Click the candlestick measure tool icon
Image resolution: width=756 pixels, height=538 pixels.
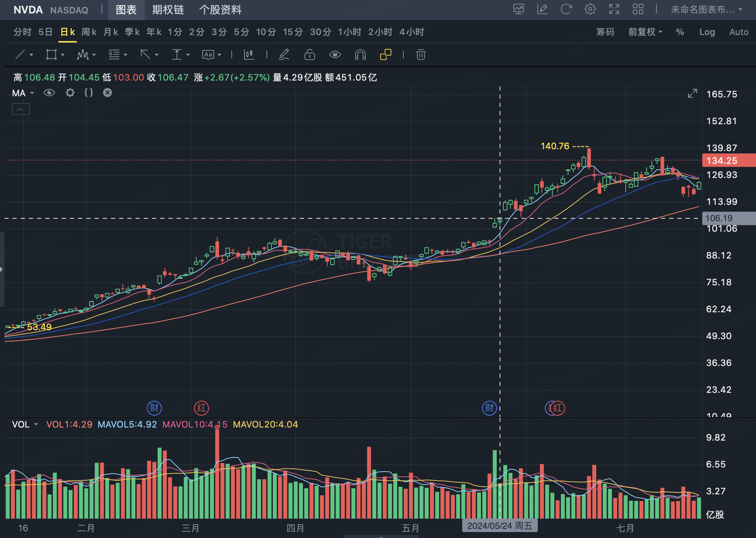(x=249, y=55)
